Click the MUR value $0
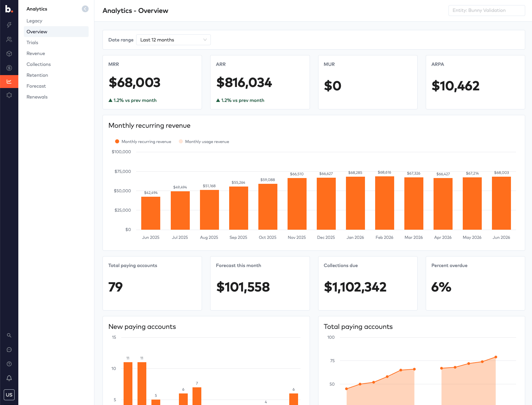Image resolution: width=532 pixels, height=405 pixels. [333, 86]
